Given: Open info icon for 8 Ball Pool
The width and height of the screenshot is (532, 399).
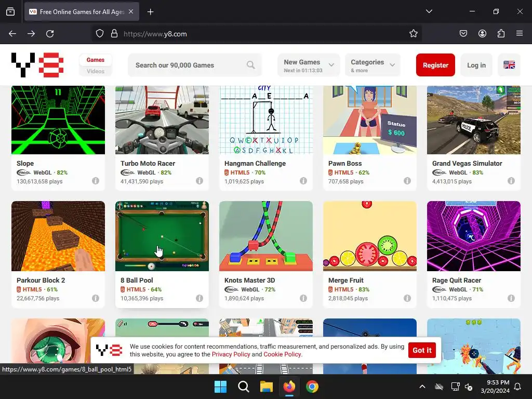Looking at the screenshot, I should 199,298.
